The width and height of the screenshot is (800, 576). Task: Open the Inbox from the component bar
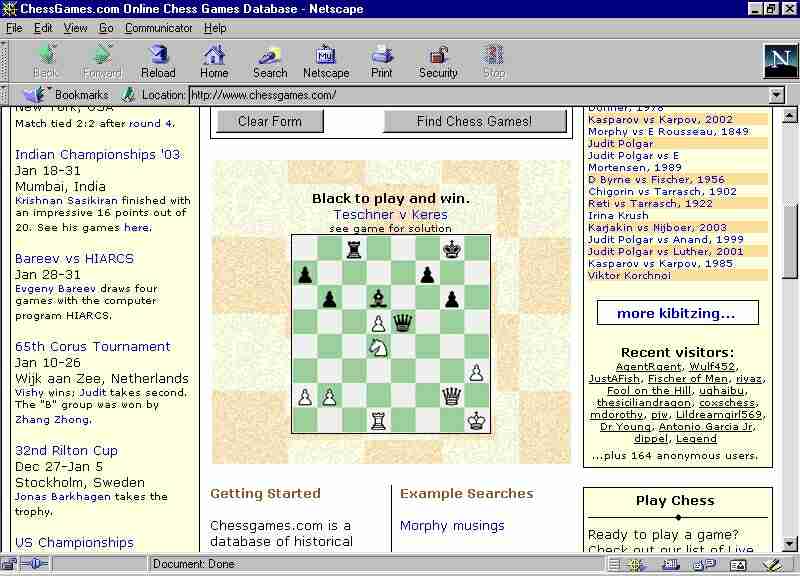tap(670, 564)
